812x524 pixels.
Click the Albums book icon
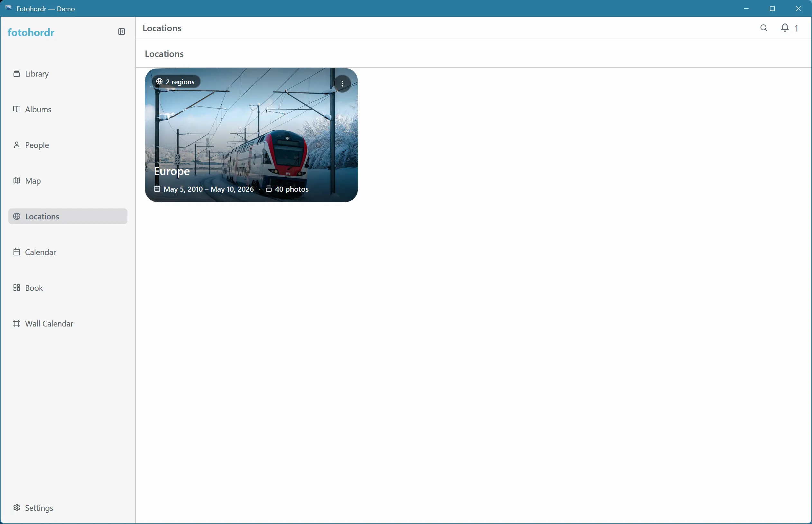click(17, 109)
